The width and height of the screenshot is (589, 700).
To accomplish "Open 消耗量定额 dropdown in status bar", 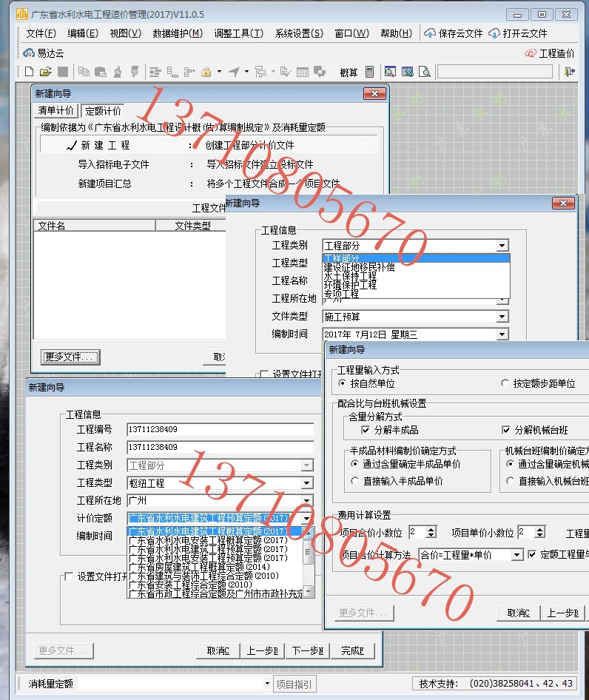I will coord(267,683).
